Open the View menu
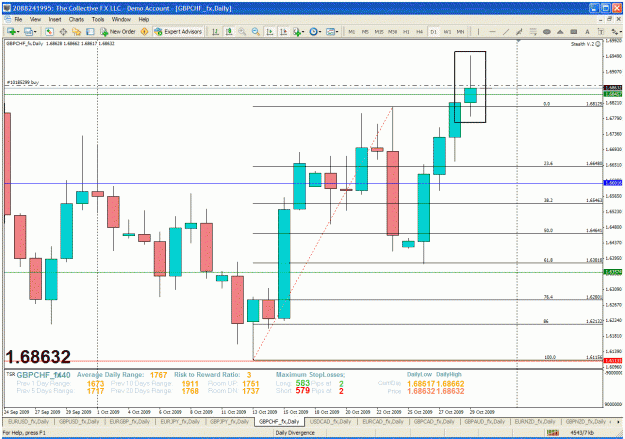 tap(35, 19)
